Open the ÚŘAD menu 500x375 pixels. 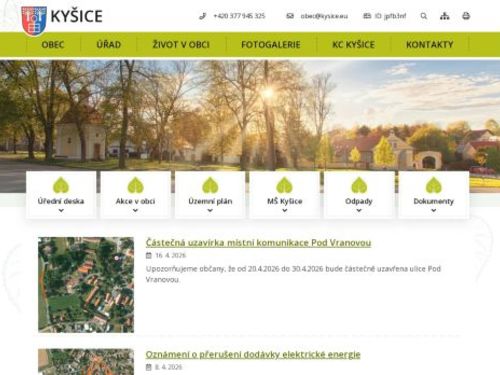click(x=109, y=45)
